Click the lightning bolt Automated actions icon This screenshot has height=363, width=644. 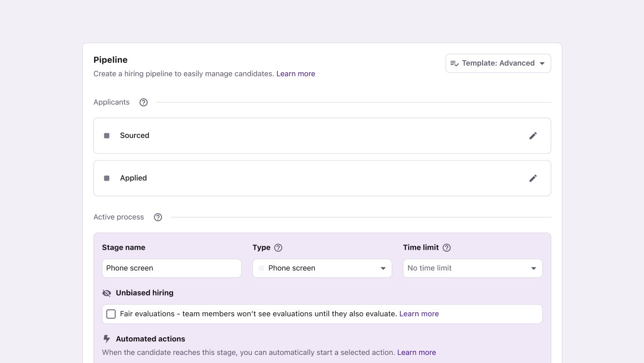[x=107, y=339]
